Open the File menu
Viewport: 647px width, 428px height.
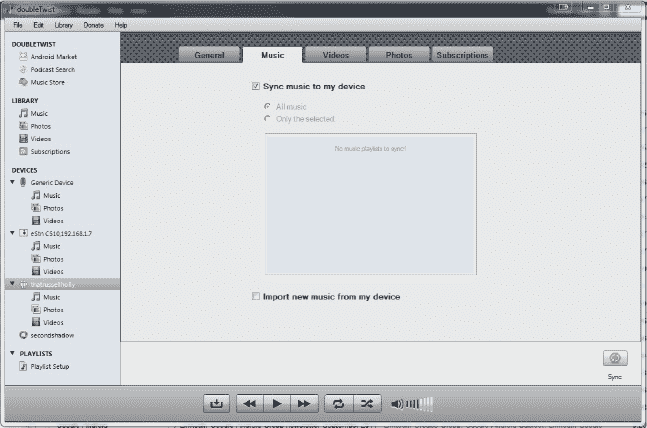coord(18,25)
